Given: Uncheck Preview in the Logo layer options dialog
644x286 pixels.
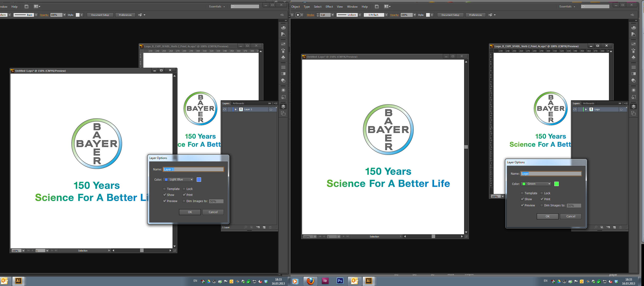Looking at the screenshot, I should pos(522,205).
